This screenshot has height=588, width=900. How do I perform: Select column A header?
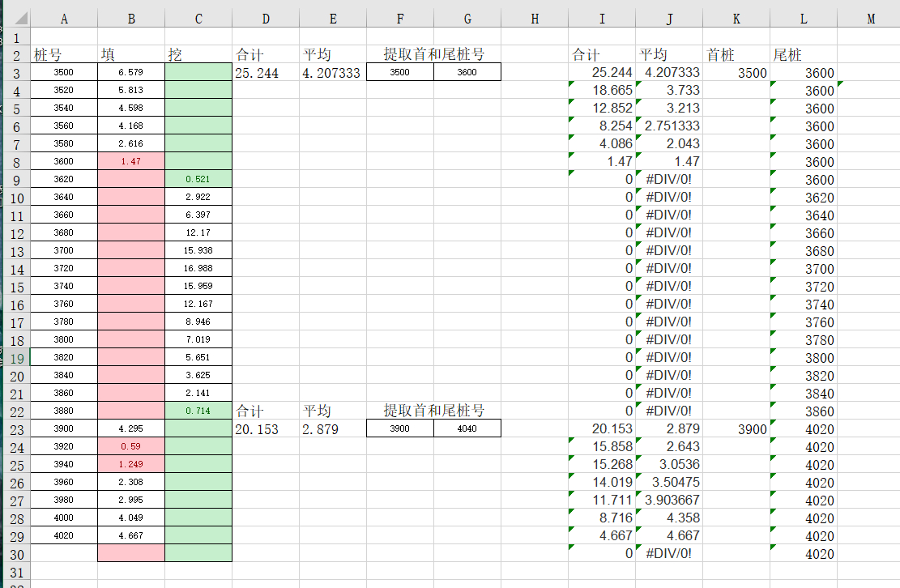64,19
